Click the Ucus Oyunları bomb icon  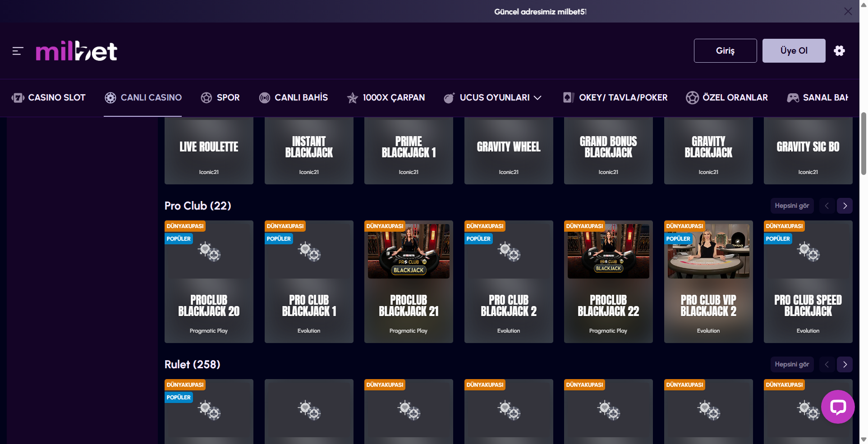pos(449,98)
